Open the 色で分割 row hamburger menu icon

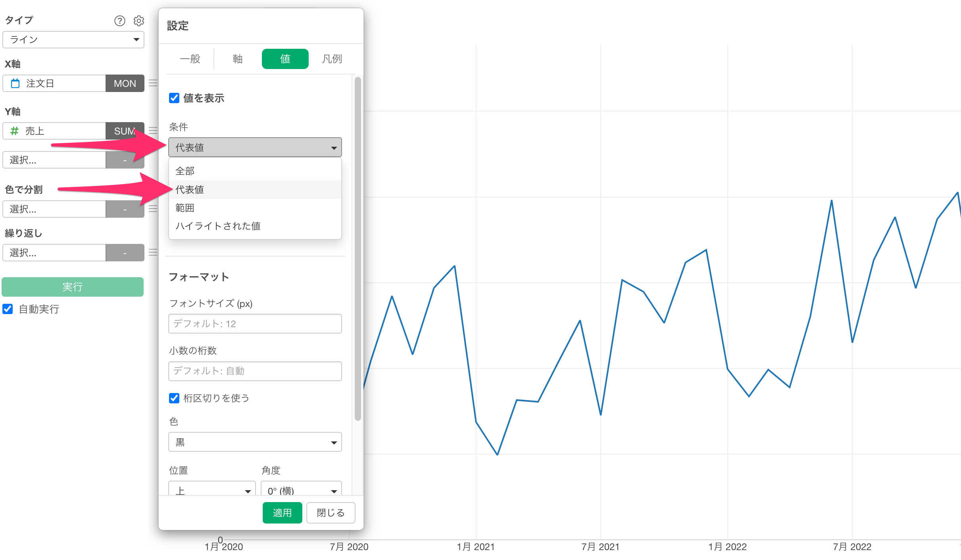[153, 209]
